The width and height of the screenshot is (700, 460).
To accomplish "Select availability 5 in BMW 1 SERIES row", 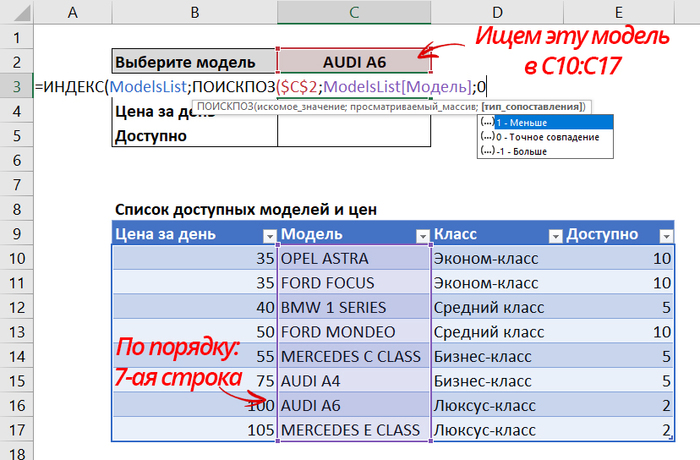I will click(x=619, y=307).
